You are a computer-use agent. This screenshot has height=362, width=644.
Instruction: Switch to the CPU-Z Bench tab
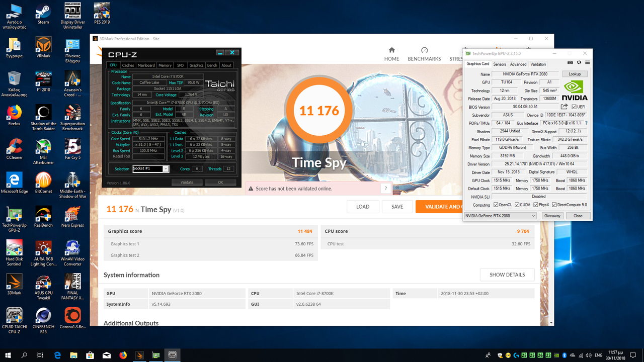click(212, 65)
